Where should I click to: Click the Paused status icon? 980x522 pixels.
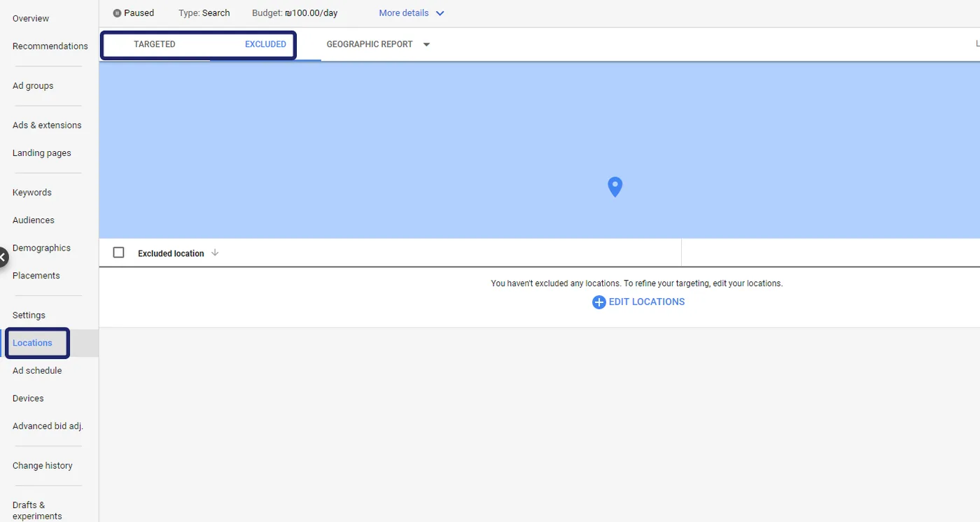pyautogui.click(x=117, y=13)
